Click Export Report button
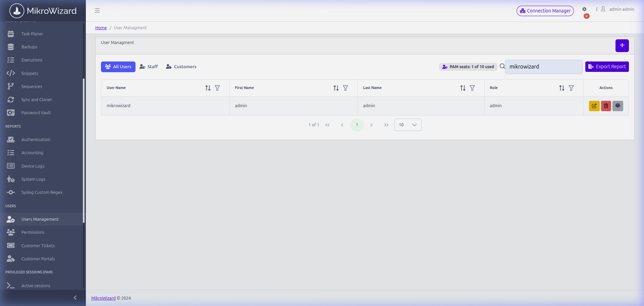Viewport: 644px width, 306px height. click(607, 67)
